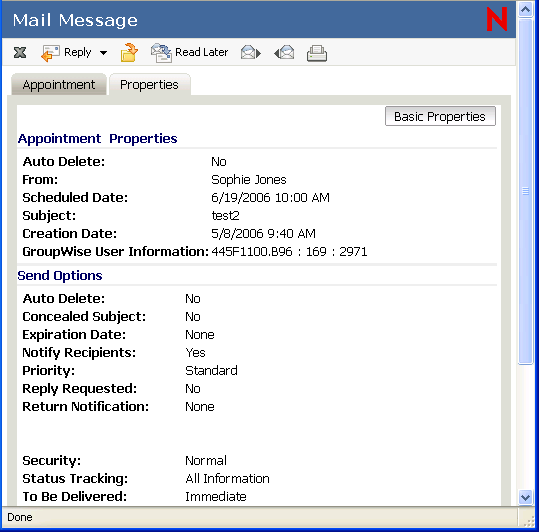The height and width of the screenshot is (532, 539).
Task: Open the Reply dropdown arrow
Action: click(103, 53)
